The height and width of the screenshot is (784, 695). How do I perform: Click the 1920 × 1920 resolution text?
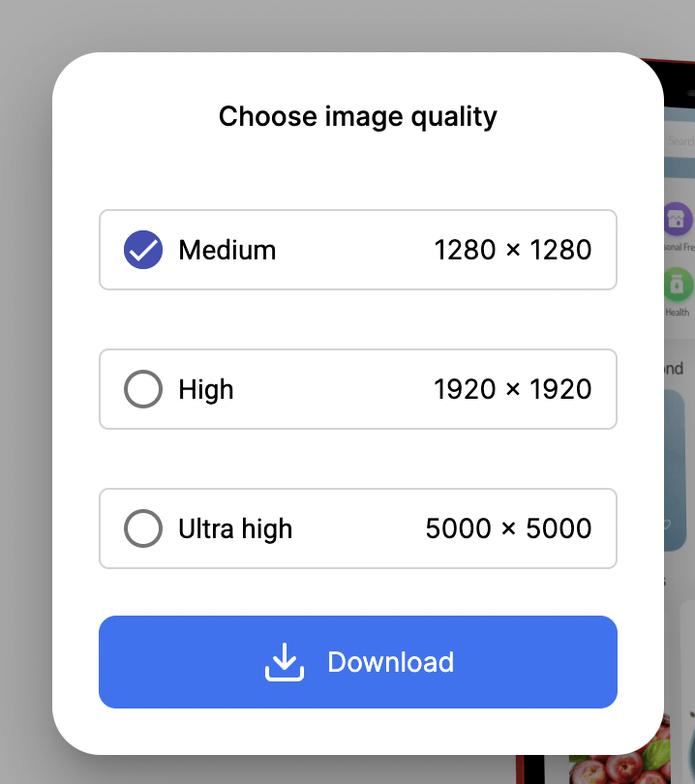[x=512, y=389]
